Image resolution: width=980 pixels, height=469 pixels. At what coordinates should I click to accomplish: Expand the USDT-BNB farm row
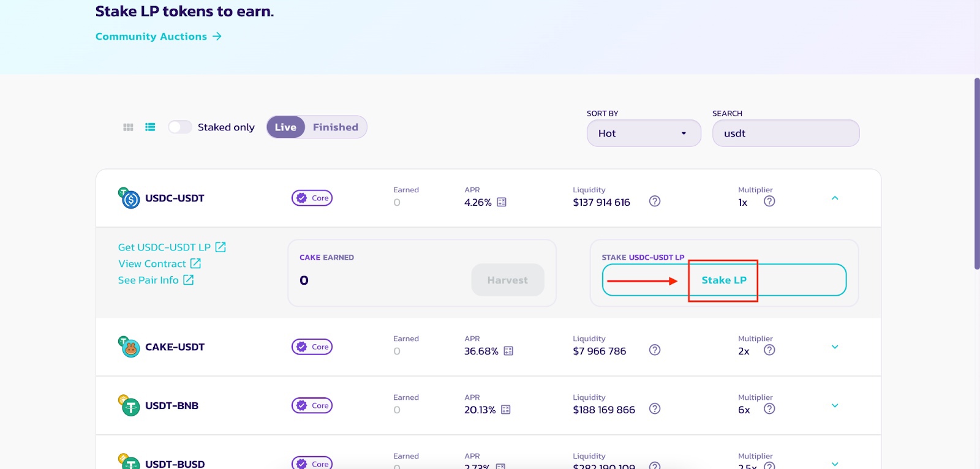[x=835, y=406]
